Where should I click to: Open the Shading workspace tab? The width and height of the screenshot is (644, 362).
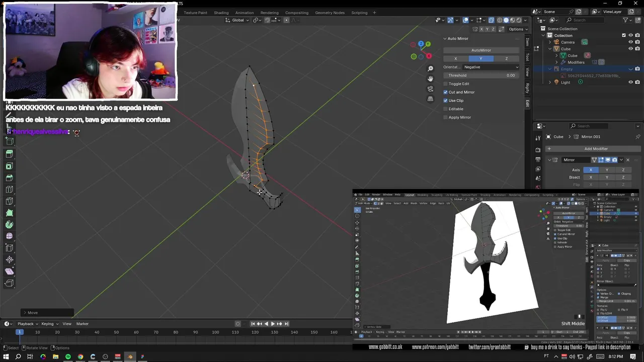click(221, 13)
